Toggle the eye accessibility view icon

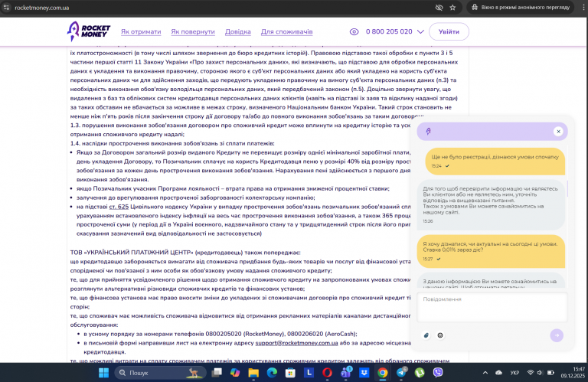click(354, 32)
